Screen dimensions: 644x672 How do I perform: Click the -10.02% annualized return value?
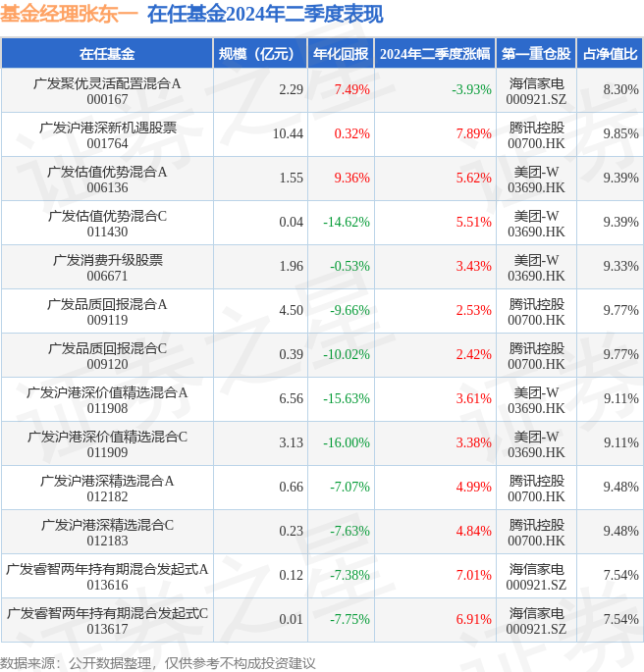[347, 354]
